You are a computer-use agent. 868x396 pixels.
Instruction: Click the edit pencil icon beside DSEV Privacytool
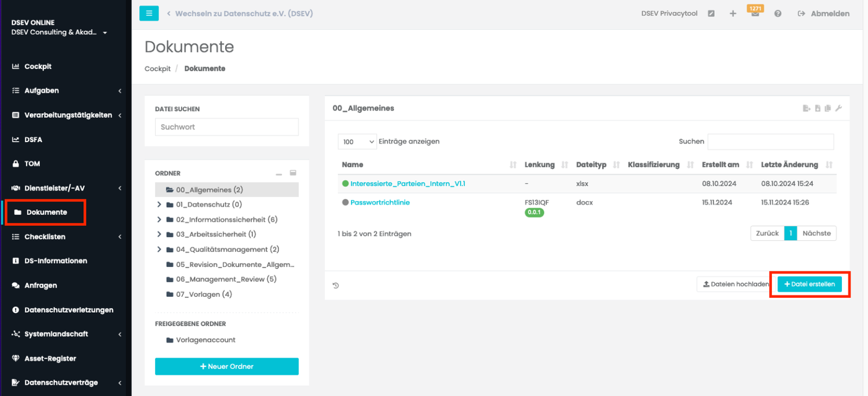click(711, 14)
